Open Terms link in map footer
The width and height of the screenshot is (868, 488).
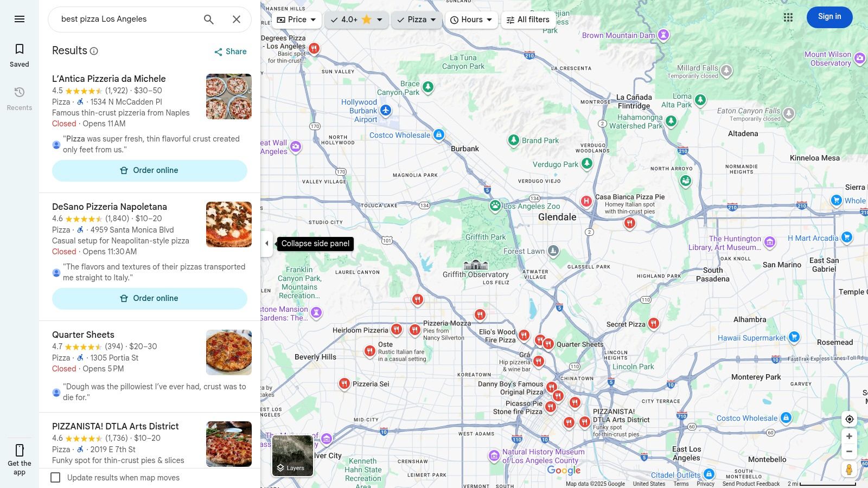click(681, 484)
